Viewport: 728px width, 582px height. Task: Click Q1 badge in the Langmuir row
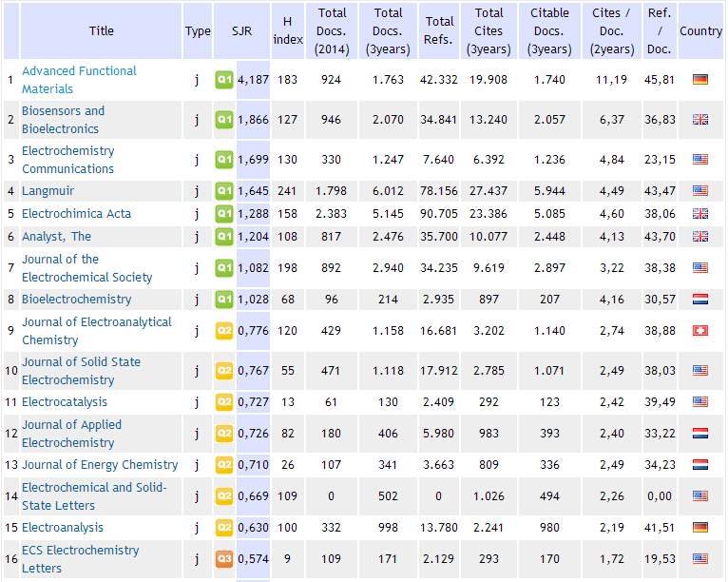(224, 191)
